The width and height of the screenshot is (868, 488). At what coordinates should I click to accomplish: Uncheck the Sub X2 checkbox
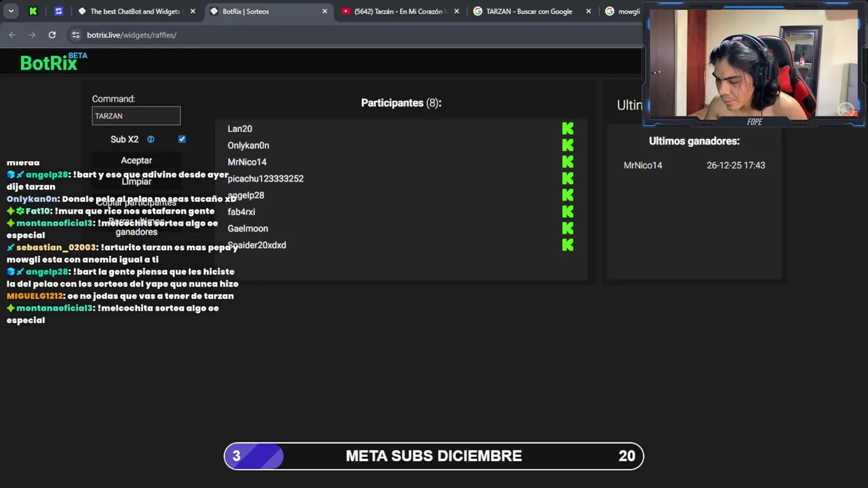pos(182,139)
